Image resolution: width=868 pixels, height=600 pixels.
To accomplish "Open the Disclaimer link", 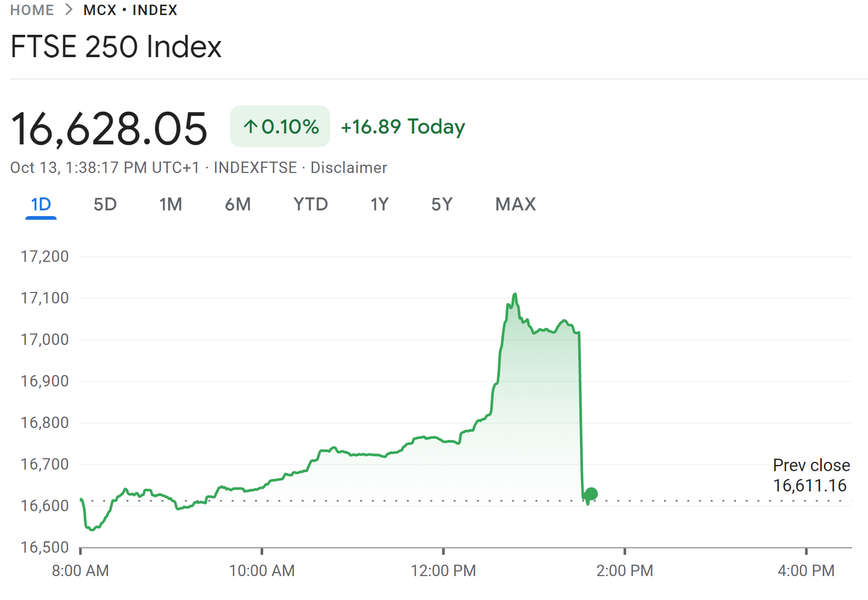I will click(349, 168).
